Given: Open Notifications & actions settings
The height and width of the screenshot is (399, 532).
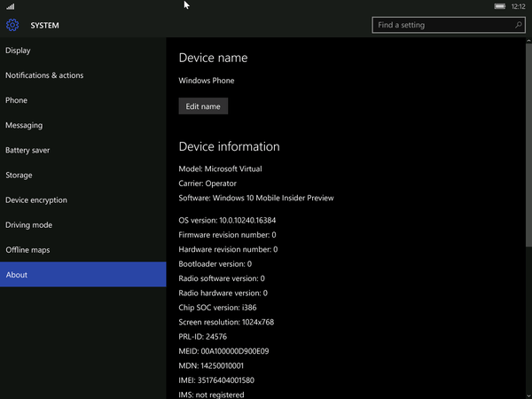Looking at the screenshot, I should tap(83, 75).
